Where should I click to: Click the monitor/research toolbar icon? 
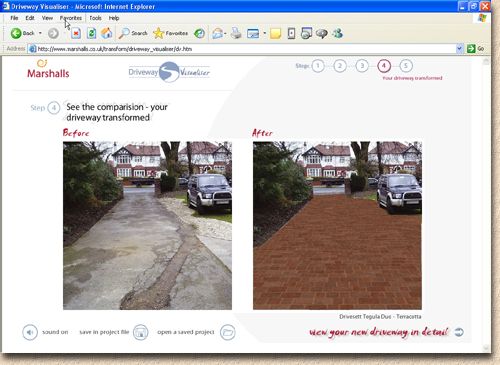(306, 33)
